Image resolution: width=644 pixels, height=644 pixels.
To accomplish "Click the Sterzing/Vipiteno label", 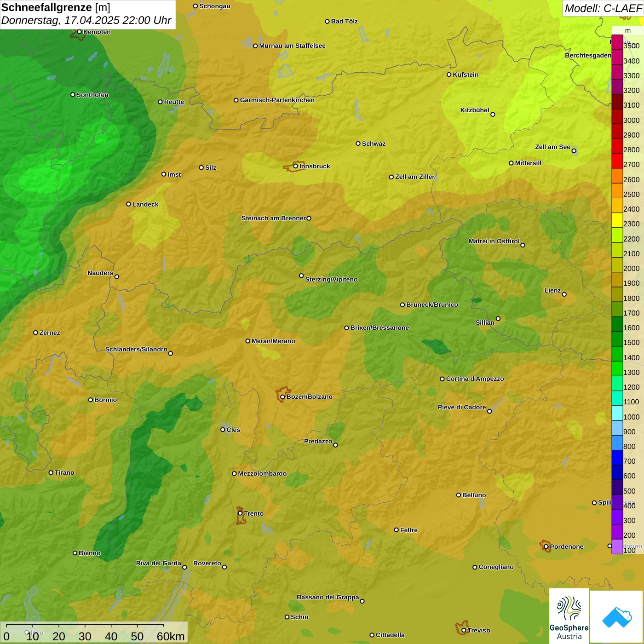I will click(331, 279).
